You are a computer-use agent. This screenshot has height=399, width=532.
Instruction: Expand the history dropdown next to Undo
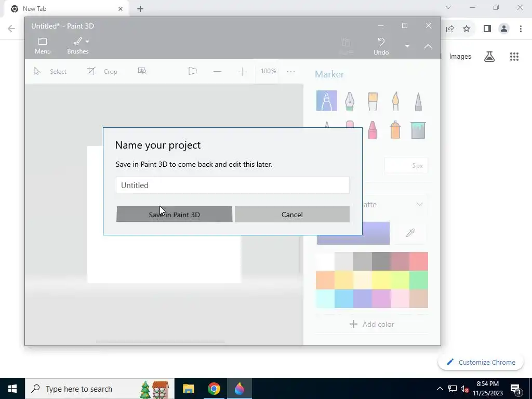click(x=407, y=46)
